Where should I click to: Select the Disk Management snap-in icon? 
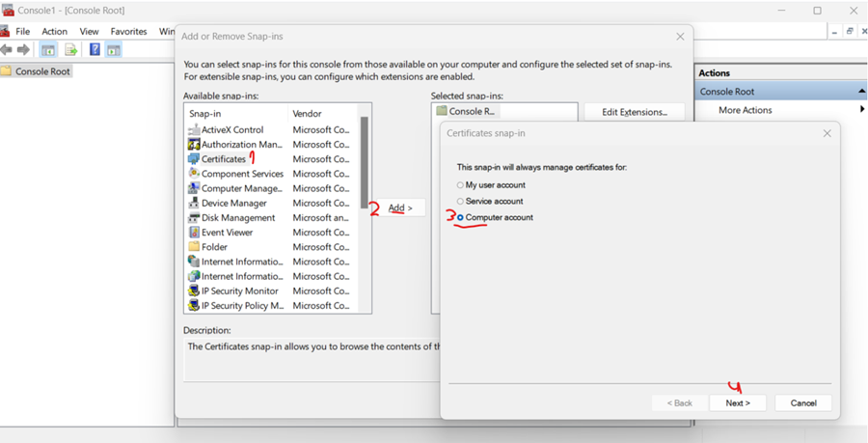point(194,218)
